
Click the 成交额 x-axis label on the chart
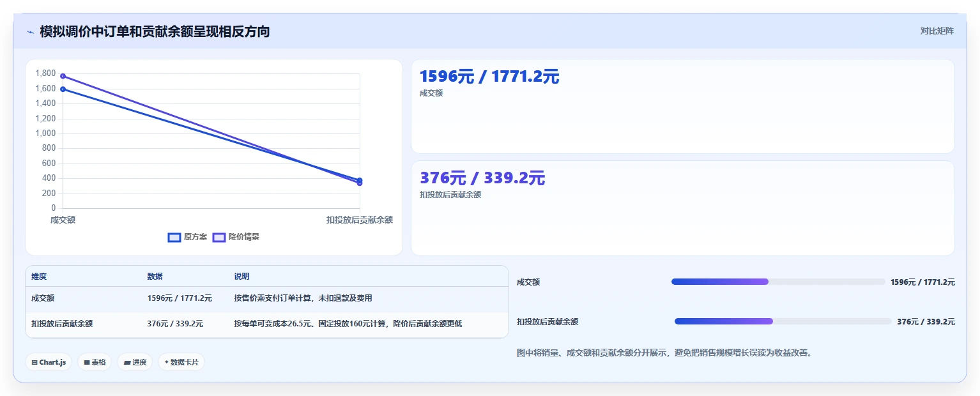pos(63,220)
